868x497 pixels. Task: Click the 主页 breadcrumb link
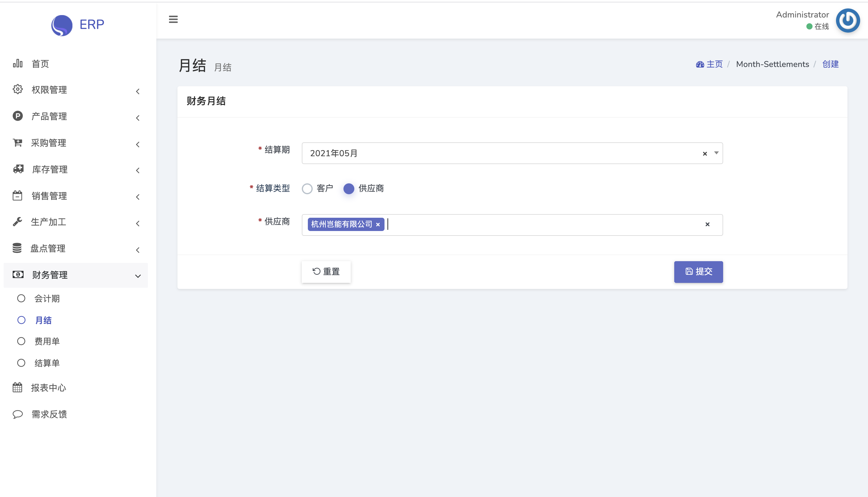(x=714, y=64)
